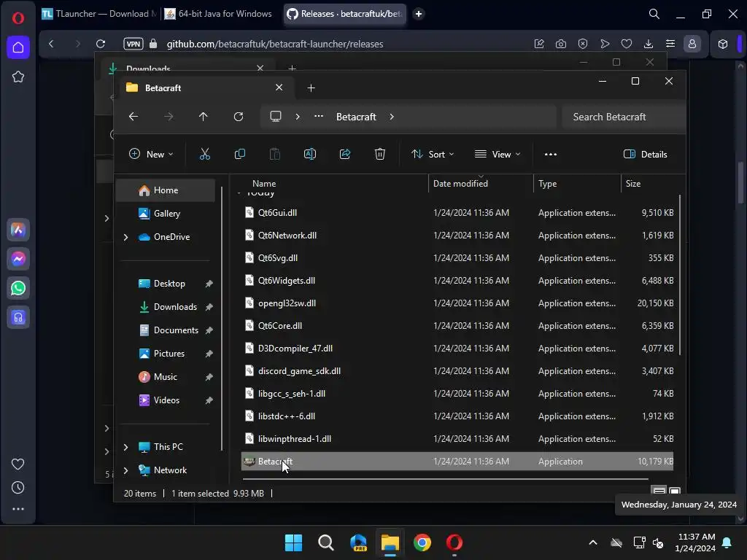The width and height of the screenshot is (747, 560).
Task: Select the discord_game_sdk.dll file
Action: 457,371
